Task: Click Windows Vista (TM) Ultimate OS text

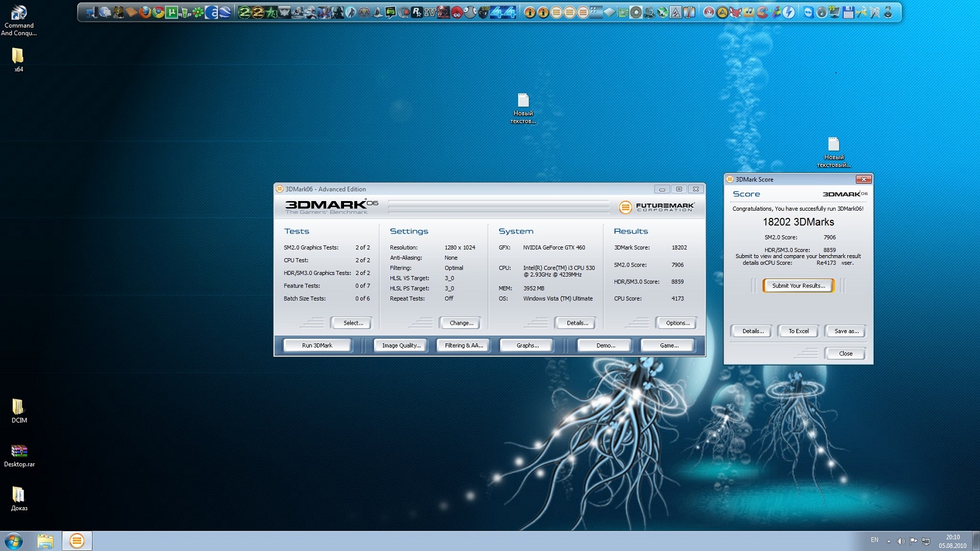Action: (558, 298)
